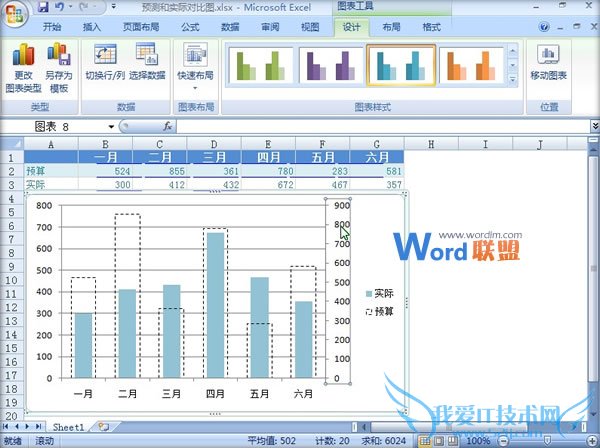Image resolution: width=600 pixels, height=448 pixels.
Task: Switch to the 布局 chart tools tab
Action: (391, 27)
